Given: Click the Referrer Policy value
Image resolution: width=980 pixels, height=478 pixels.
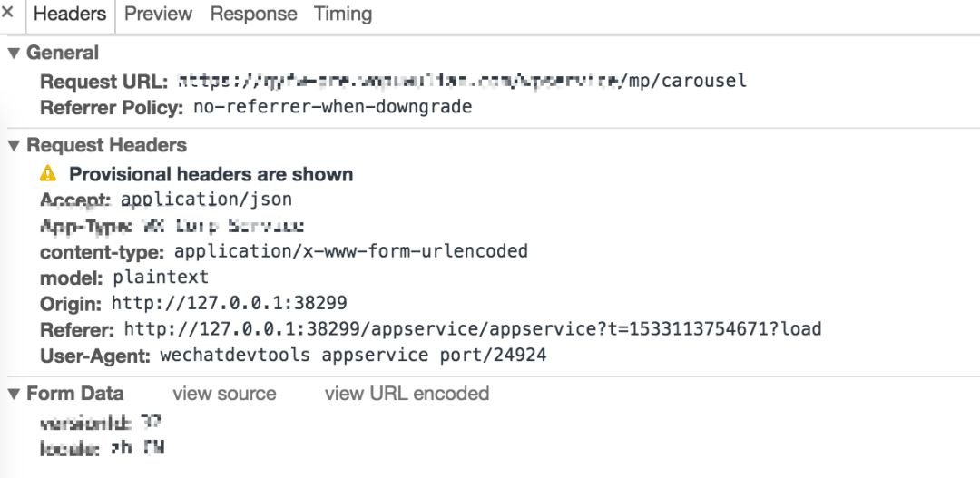Looking at the screenshot, I should click(333, 107).
